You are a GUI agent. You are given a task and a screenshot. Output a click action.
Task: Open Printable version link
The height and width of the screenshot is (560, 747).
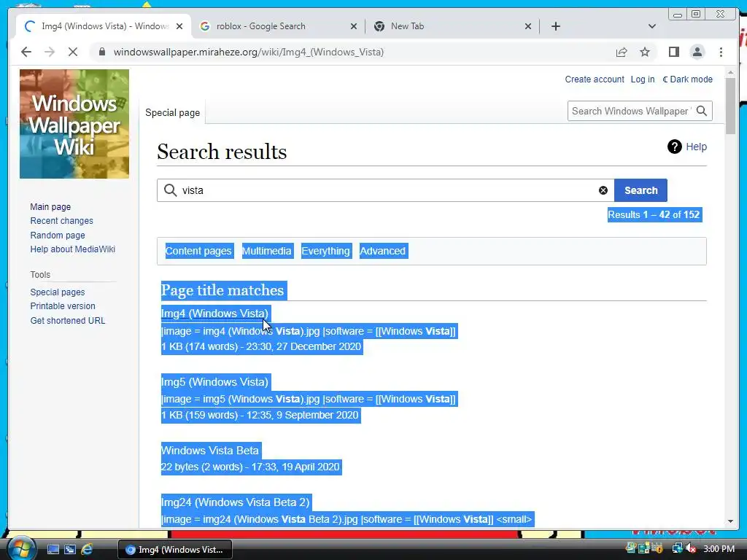point(63,306)
